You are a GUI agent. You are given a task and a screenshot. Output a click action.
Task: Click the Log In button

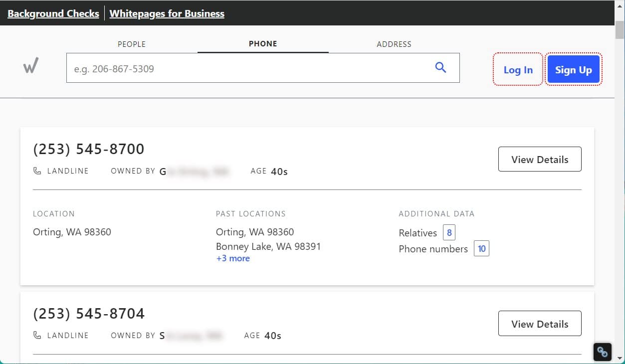coord(518,69)
